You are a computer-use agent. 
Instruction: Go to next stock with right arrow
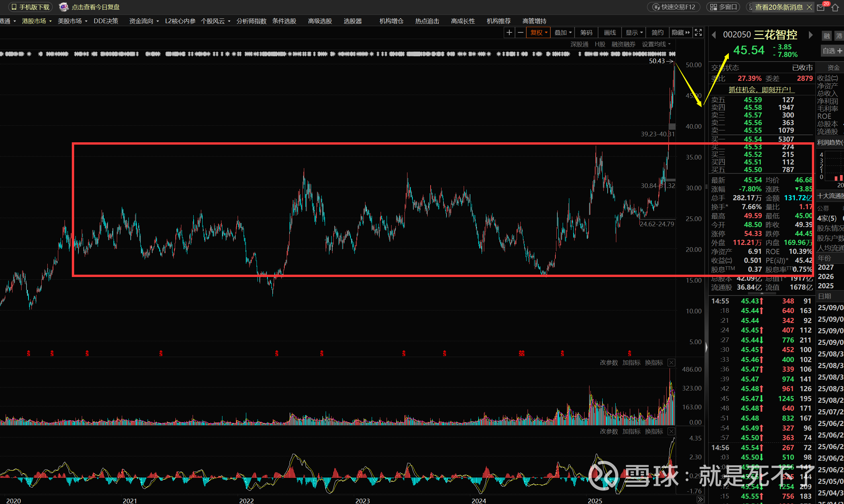(x=811, y=35)
